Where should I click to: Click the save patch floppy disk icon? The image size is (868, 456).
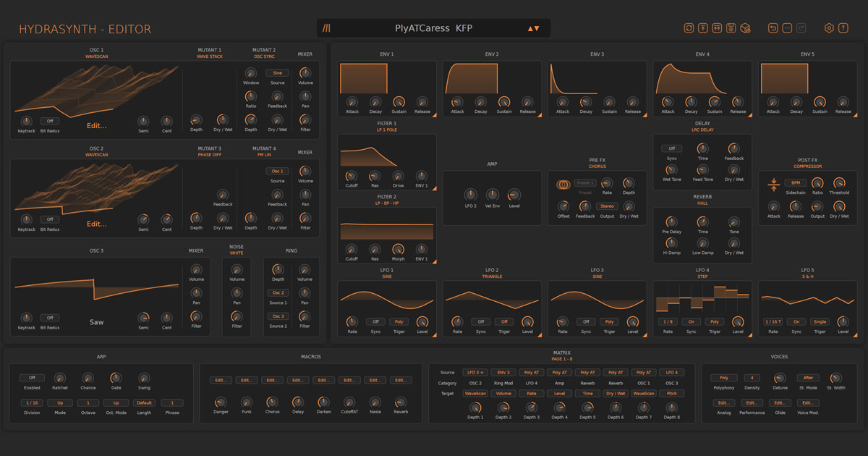(731, 28)
